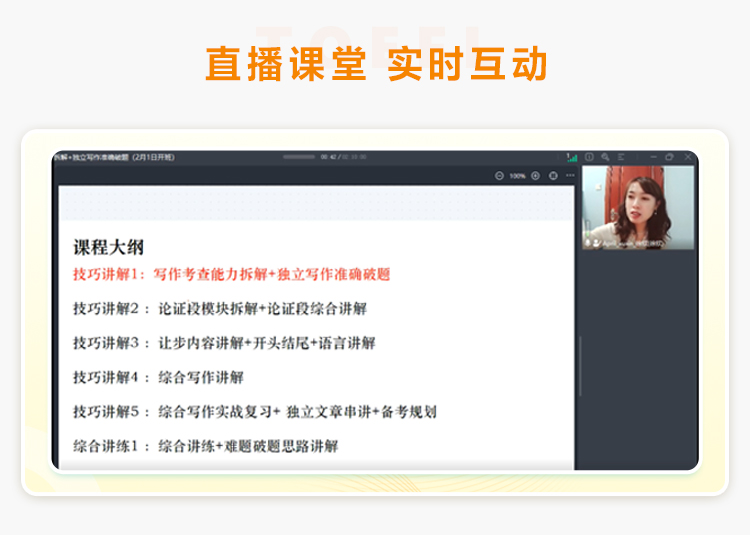This screenshot has width=750, height=535.
Task: Click the fit-to-window icon beside zoom controls
Action: pyautogui.click(x=553, y=176)
